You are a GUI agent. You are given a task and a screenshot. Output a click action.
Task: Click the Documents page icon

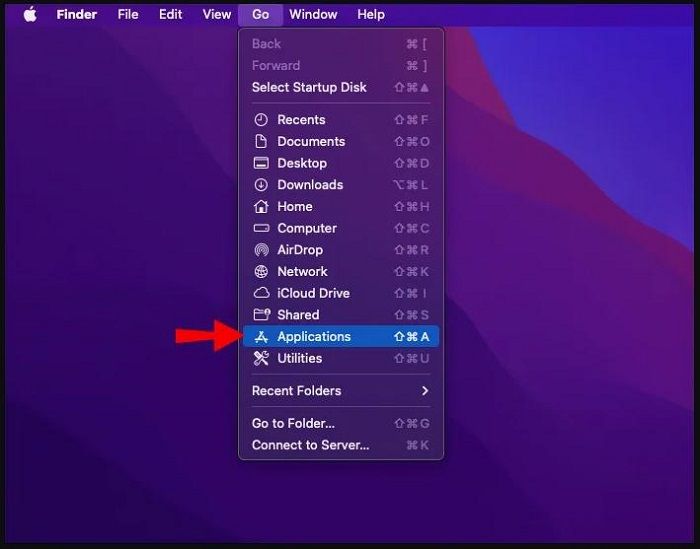click(x=261, y=142)
